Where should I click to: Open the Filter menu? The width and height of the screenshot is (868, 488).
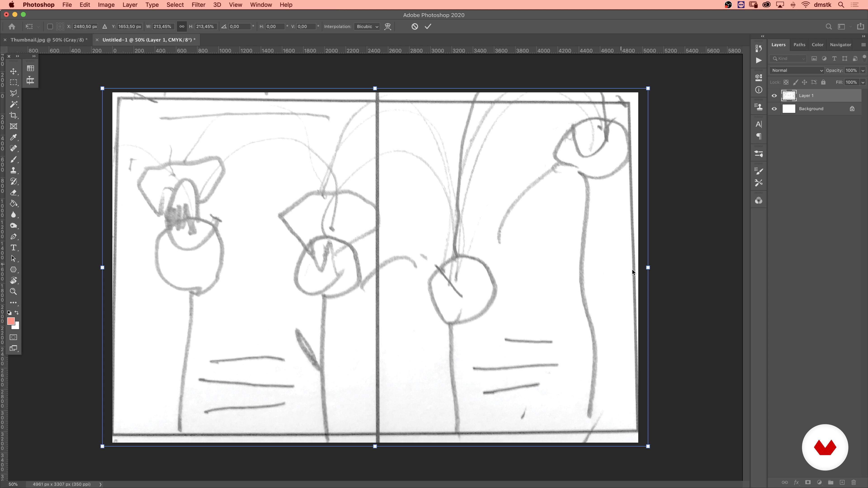tap(198, 5)
